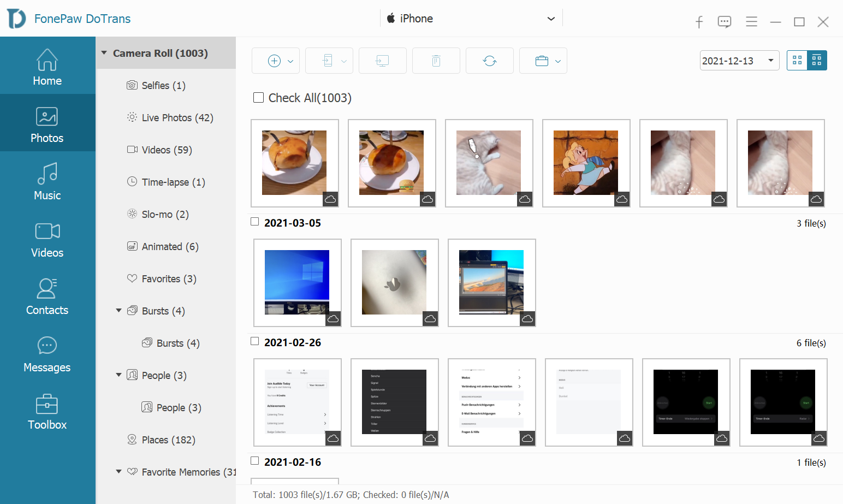
Task: Go to the Music section
Action: (x=48, y=180)
